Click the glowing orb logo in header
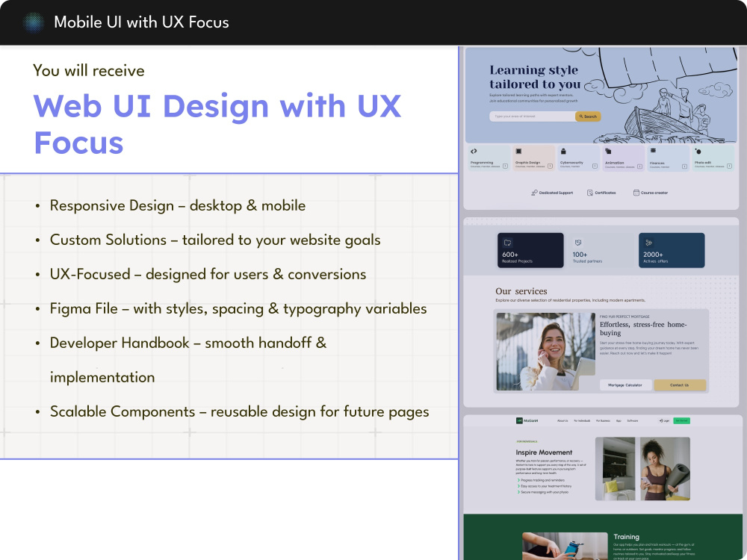 (34, 22)
